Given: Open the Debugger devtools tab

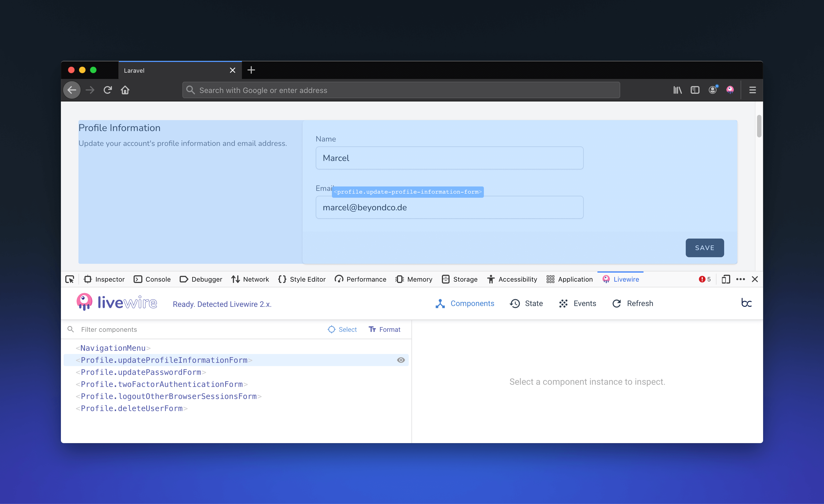Looking at the screenshot, I should (x=201, y=279).
